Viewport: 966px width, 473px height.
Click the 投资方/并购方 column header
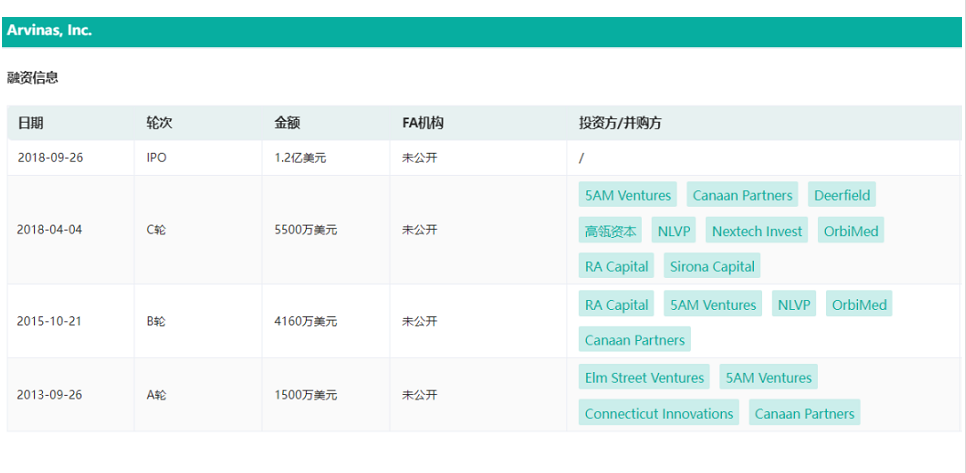tap(620, 123)
